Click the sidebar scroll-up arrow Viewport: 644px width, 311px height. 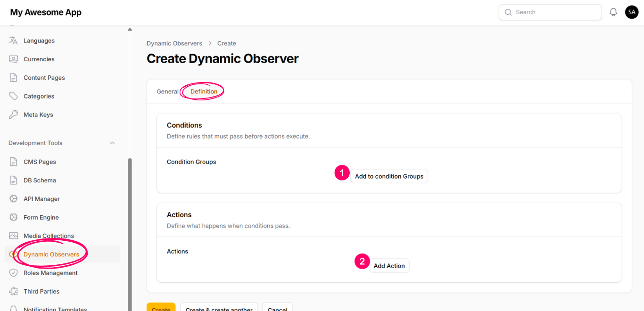point(130,30)
